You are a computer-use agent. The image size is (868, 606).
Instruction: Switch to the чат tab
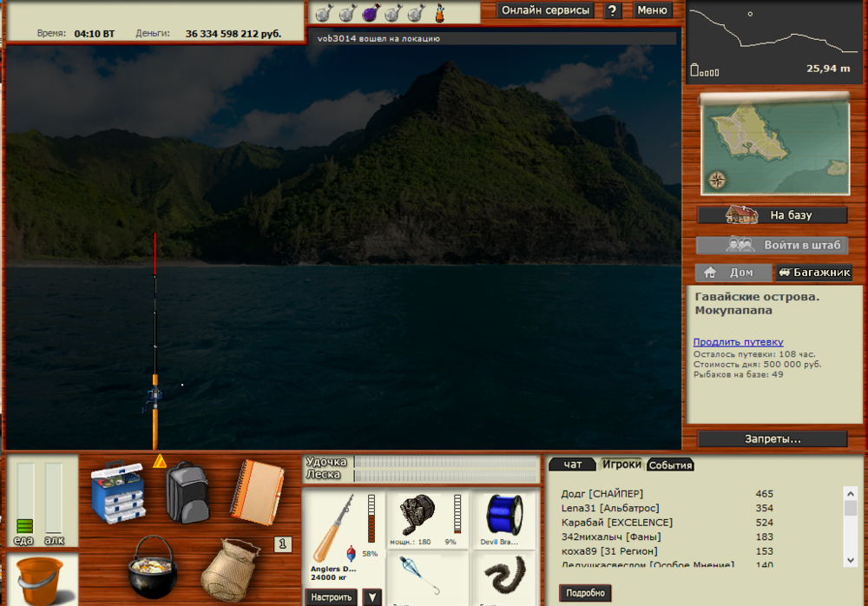click(x=572, y=464)
